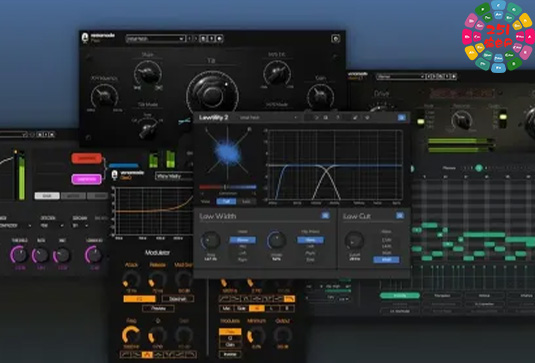This screenshot has height=363, width=535.
Task: Click the settings icon in the Tilt EQ window's top-right corner
Action: tap(336, 39)
